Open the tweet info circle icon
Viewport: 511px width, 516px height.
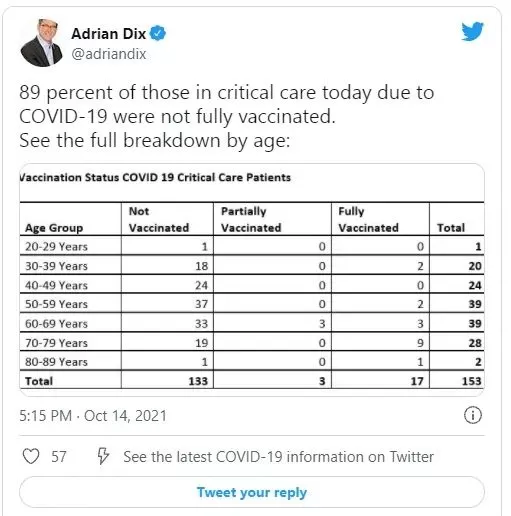(473, 415)
